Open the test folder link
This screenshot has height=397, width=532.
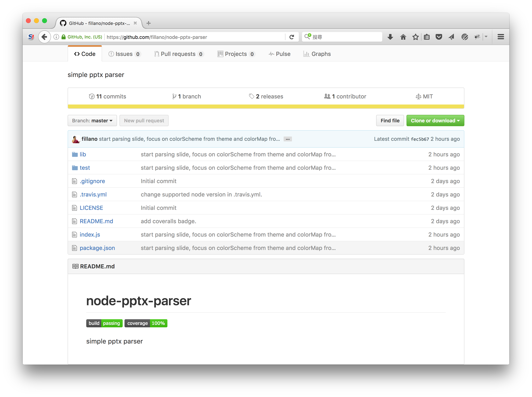tap(85, 168)
